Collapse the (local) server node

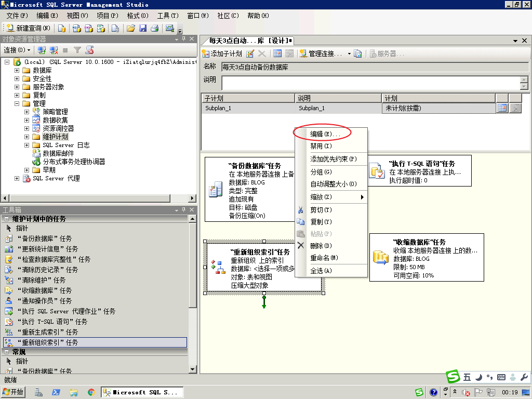(7, 62)
